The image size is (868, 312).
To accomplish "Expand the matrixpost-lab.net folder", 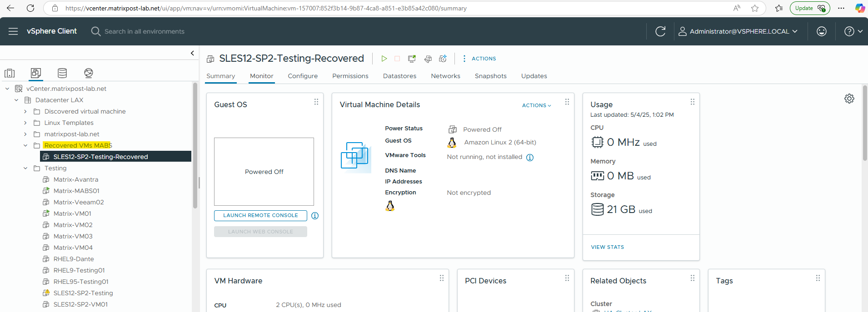I will pos(25,134).
